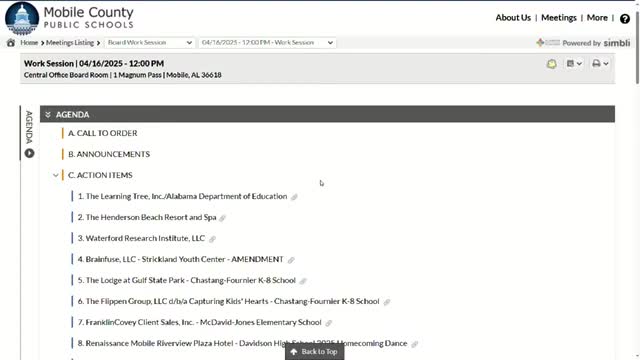Image resolution: width=640 pixels, height=360 pixels.
Task: Open the Meetings menu
Action: click(558, 18)
